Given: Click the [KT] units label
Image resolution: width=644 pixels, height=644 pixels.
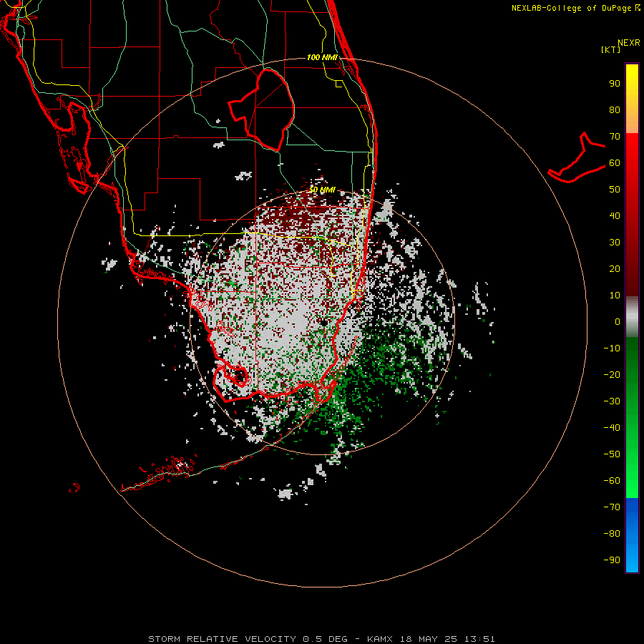Looking at the screenshot, I should tap(610, 49).
